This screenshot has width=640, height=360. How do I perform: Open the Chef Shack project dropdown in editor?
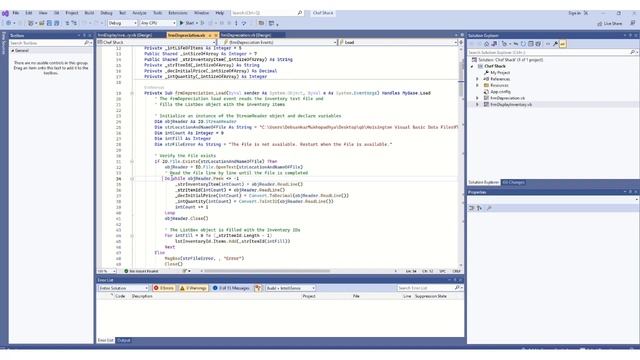[x=157, y=42]
